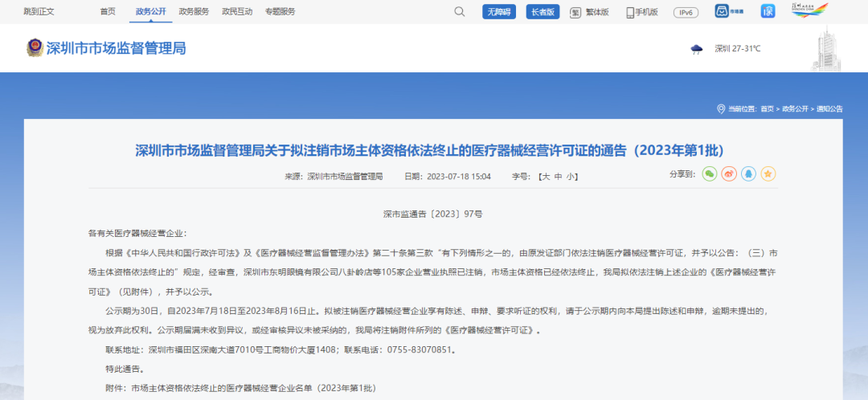
Task: Click 首页 in the breadcrumb
Action: click(x=768, y=108)
